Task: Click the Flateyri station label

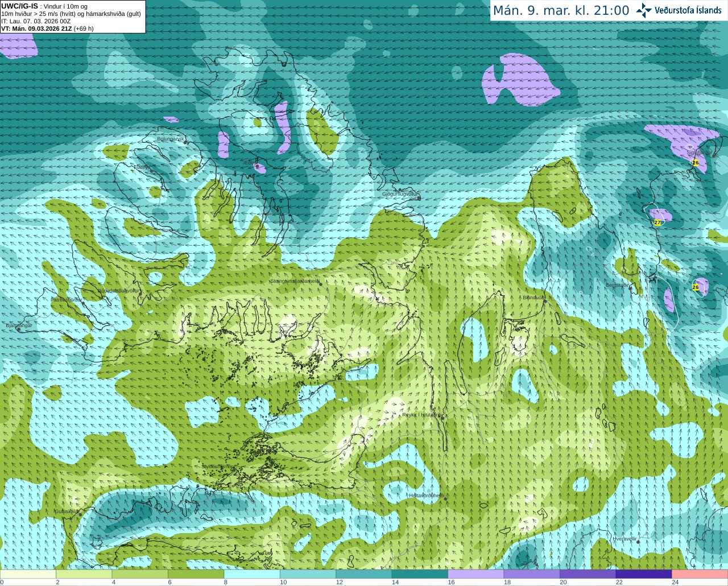Action: [142, 167]
